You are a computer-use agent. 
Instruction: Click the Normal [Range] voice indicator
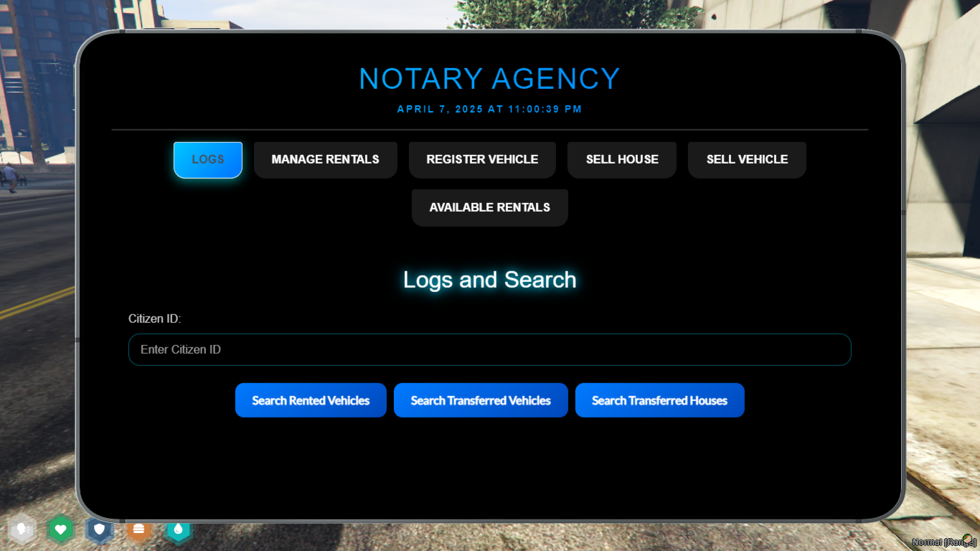[x=944, y=542]
